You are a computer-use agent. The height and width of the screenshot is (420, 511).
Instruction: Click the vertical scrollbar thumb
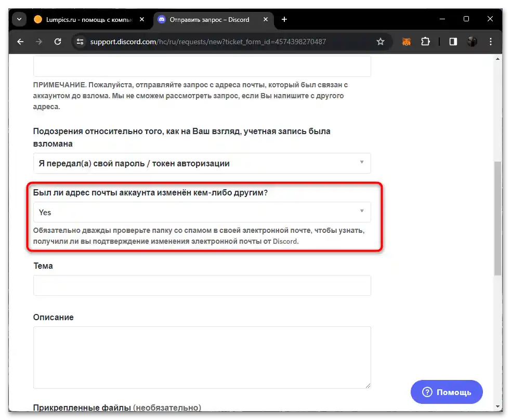coord(497,218)
